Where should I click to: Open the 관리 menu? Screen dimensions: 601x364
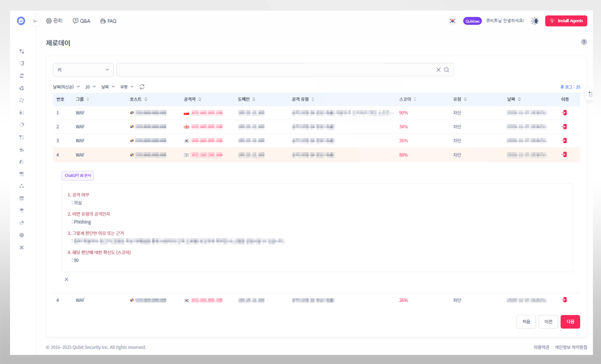click(x=54, y=21)
